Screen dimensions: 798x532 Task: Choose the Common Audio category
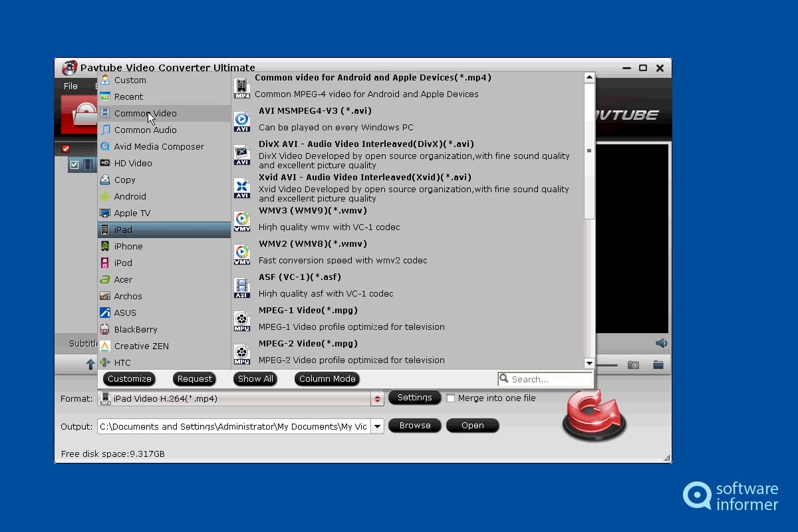point(164,130)
